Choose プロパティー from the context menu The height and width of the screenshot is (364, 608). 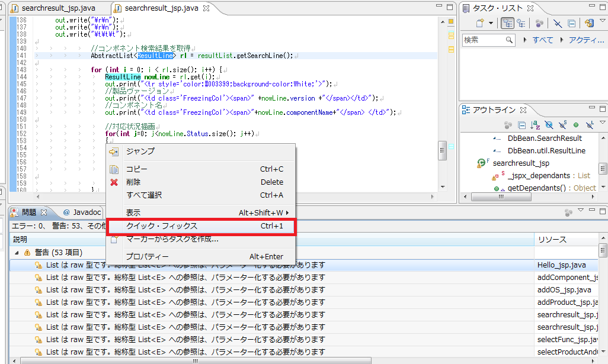(x=200, y=256)
